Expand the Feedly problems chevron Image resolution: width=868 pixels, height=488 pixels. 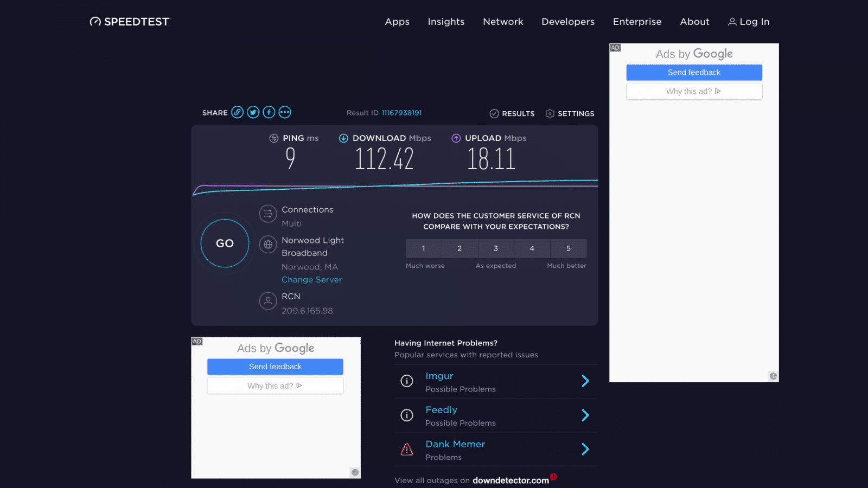(x=585, y=415)
